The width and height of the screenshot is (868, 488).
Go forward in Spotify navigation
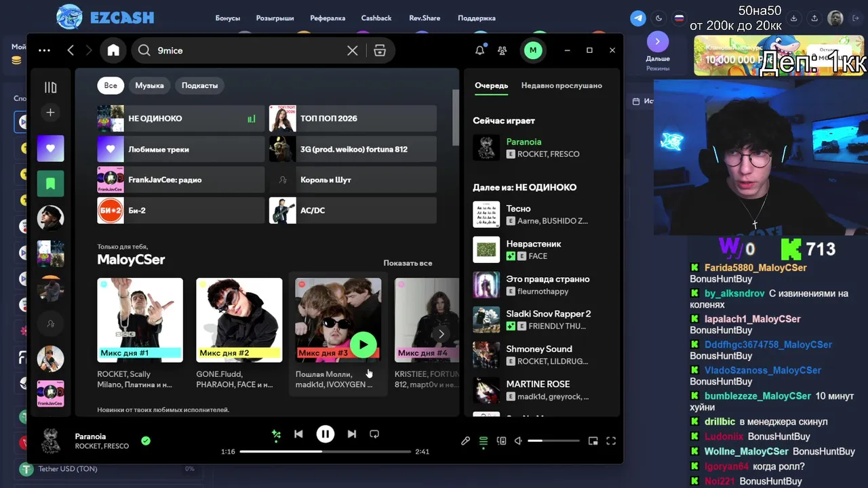89,50
